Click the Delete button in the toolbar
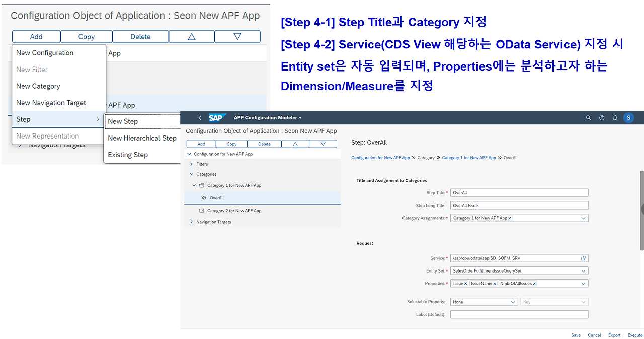This screenshot has width=644, height=339. pos(264,143)
